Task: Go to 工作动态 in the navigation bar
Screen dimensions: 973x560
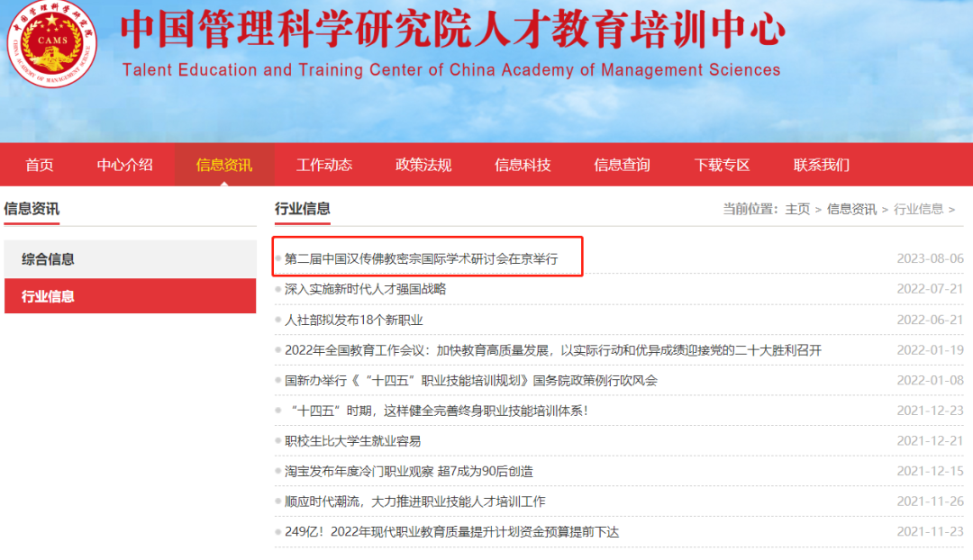Action: click(324, 165)
